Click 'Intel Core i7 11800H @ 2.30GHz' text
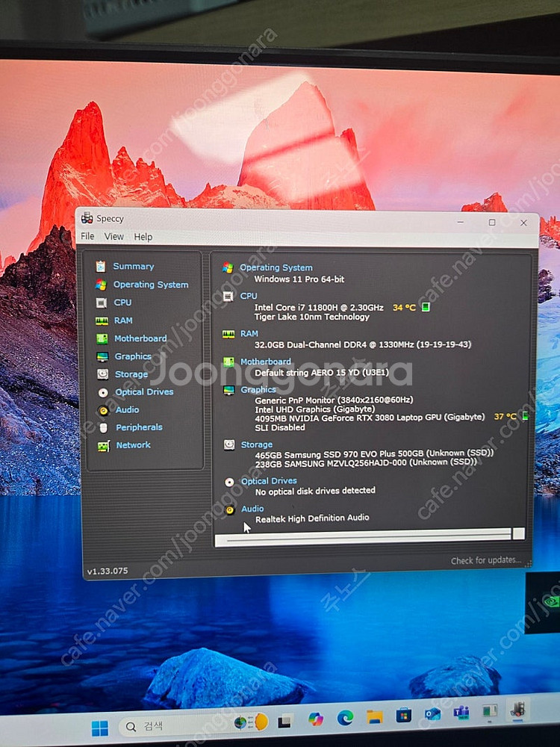The height and width of the screenshot is (747, 560). click(x=319, y=308)
